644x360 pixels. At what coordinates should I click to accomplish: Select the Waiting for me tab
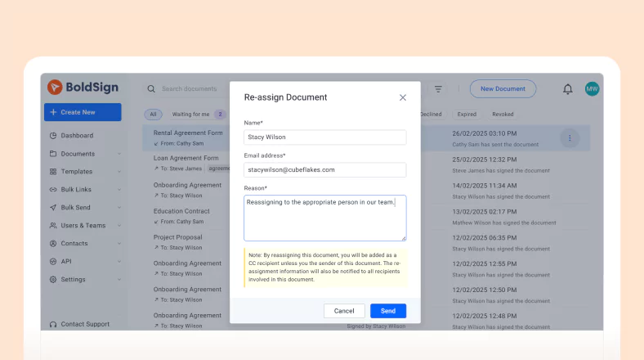(198, 115)
